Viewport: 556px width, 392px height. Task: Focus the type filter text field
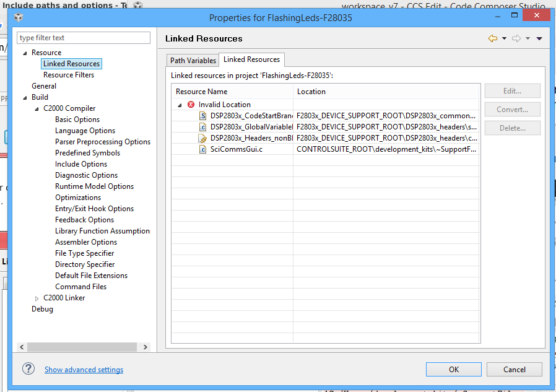pos(84,38)
